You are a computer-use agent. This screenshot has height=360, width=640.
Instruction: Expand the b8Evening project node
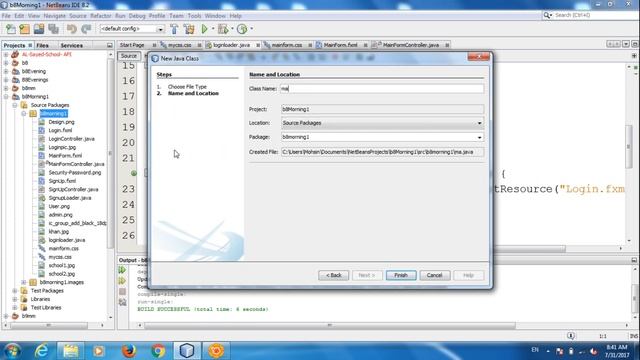[6, 71]
